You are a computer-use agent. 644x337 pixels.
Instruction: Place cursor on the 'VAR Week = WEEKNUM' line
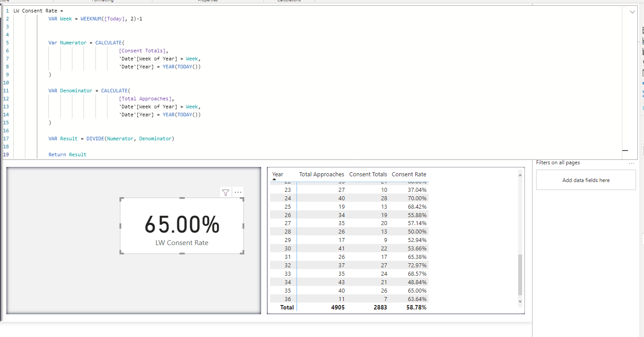point(95,19)
